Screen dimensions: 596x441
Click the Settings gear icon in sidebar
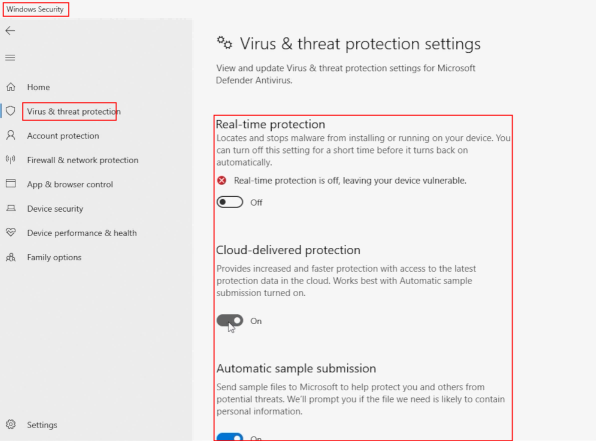[11, 424]
